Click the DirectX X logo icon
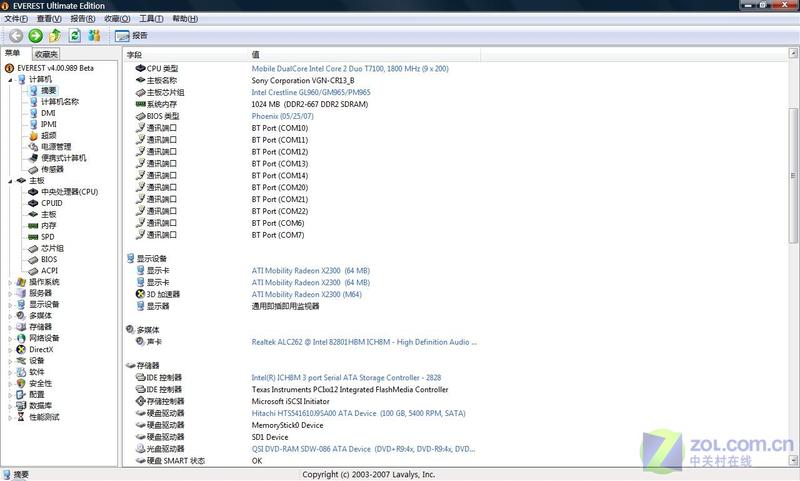Screen dimensions: 800x481 (x=21, y=349)
